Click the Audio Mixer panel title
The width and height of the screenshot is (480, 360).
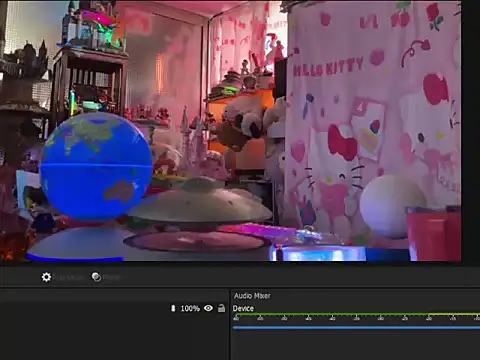pos(252,296)
